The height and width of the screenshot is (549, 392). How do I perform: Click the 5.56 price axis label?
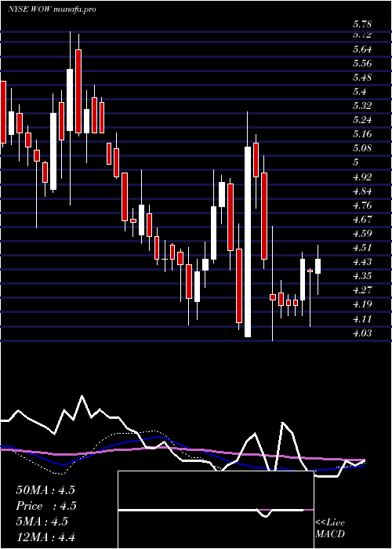coord(362,64)
